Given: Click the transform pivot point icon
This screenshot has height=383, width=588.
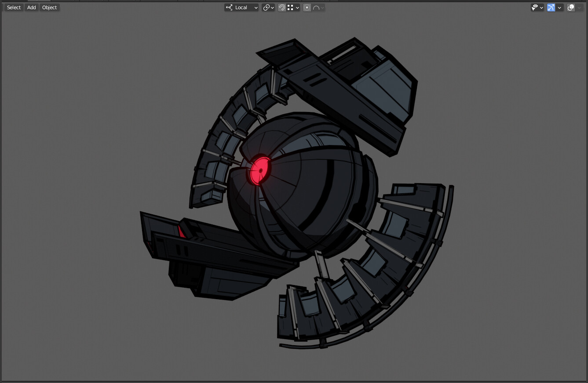Looking at the screenshot, I should coord(267,7).
